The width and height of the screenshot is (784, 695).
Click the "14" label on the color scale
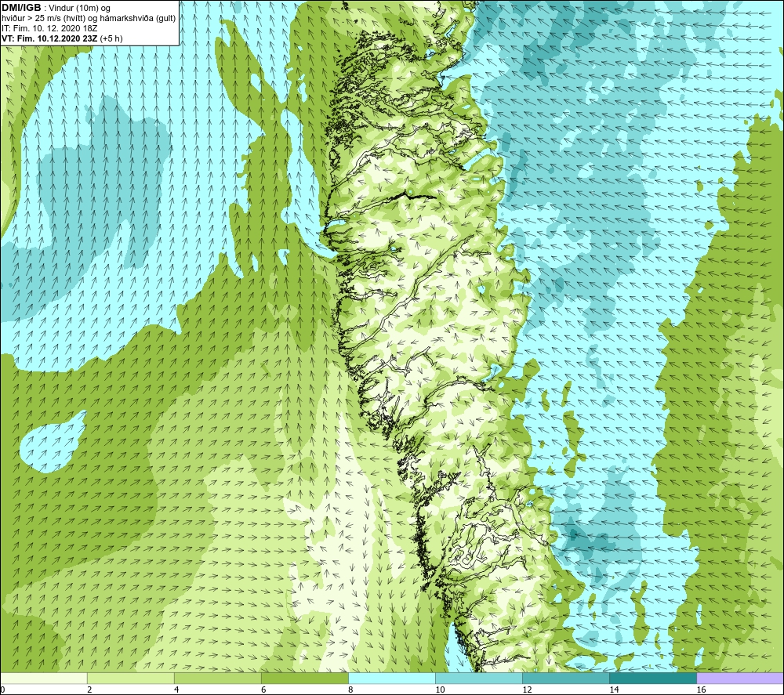614,690
